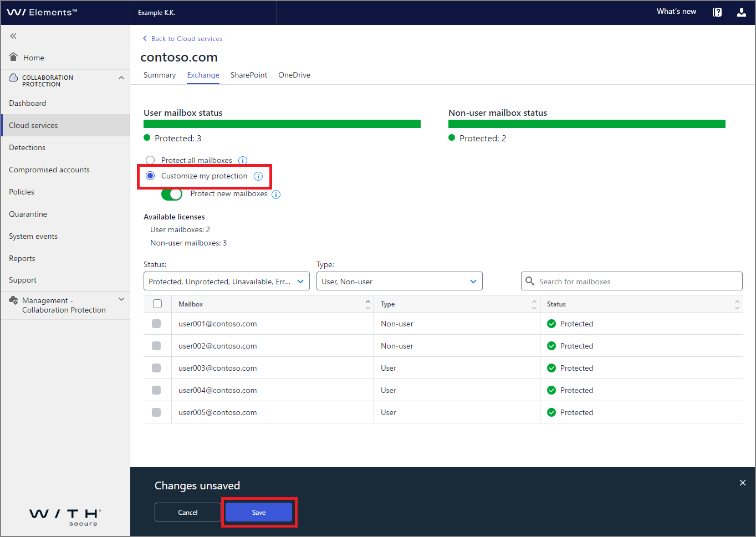Viewport: 756px width, 537px height.
Task: Click the search magnifier icon
Action: coord(530,281)
